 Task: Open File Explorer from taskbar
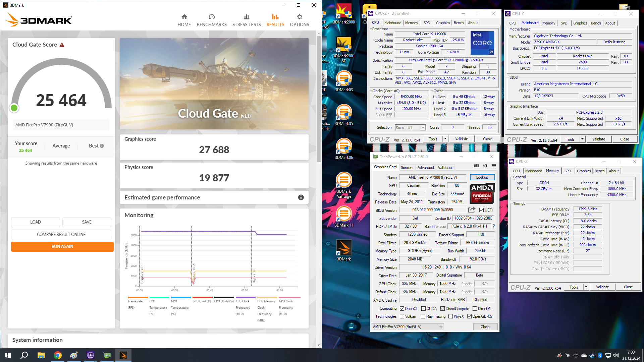pyautogui.click(x=41, y=355)
